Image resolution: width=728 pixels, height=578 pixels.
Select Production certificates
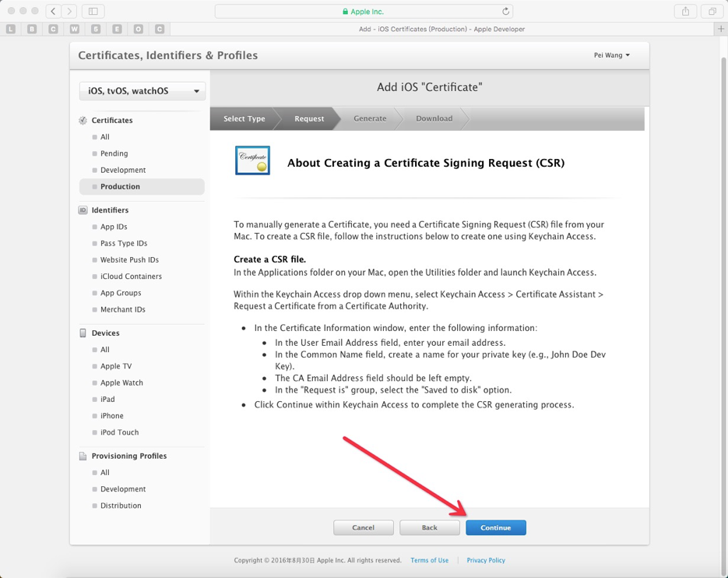(142, 186)
